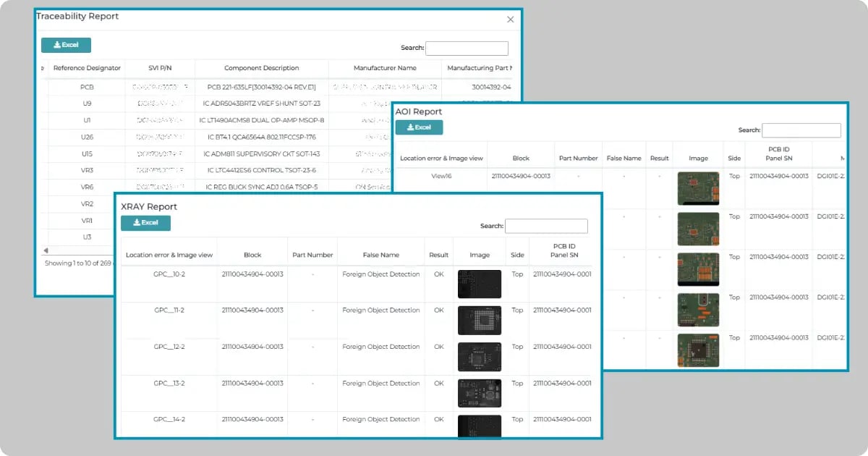
Task: Focus the XRAY Report search field
Action: tap(546, 226)
